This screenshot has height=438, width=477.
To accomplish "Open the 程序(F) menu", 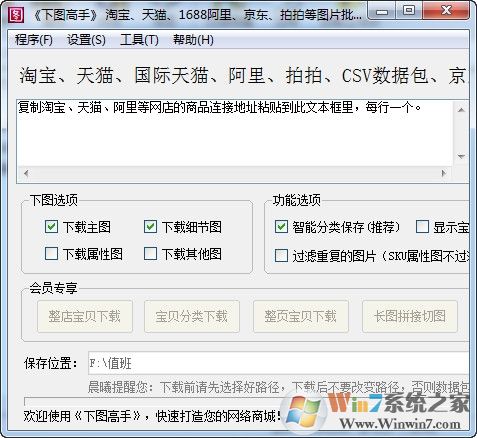I will coord(34,40).
